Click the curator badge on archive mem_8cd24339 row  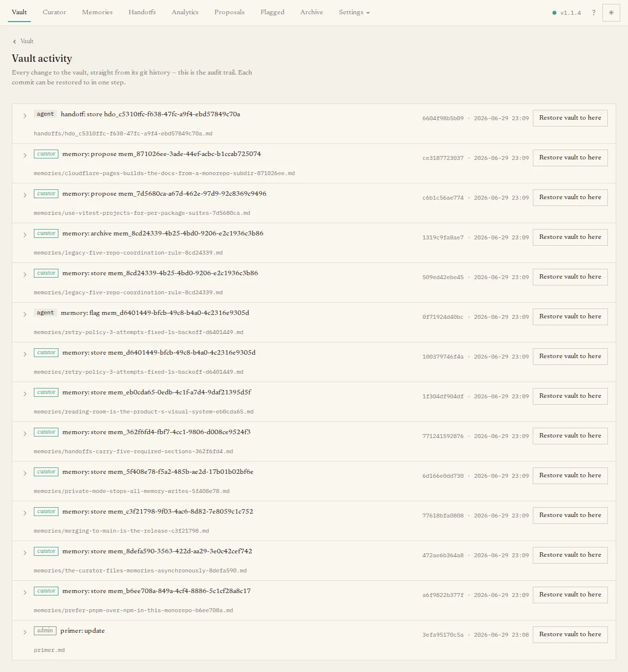[x=46, y=233]
